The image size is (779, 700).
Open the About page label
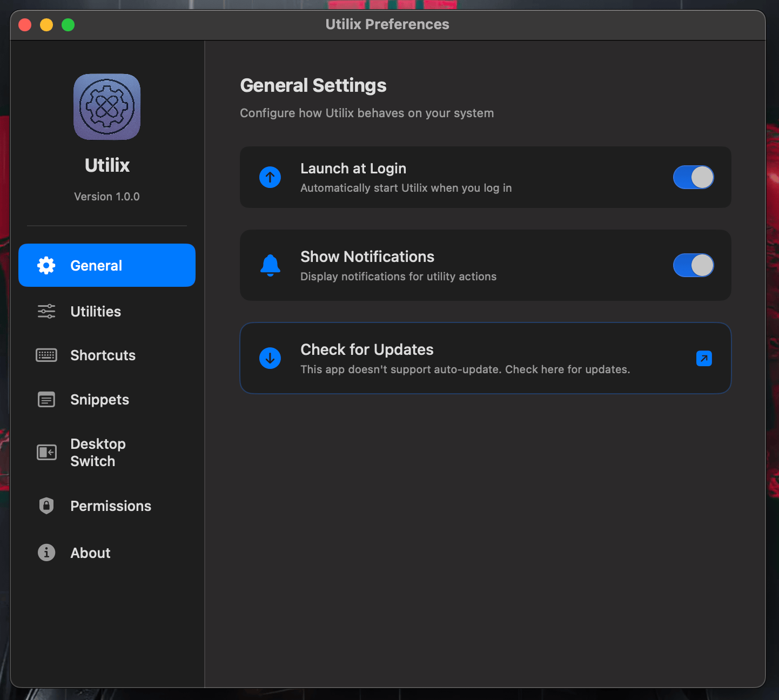point(90,553)
